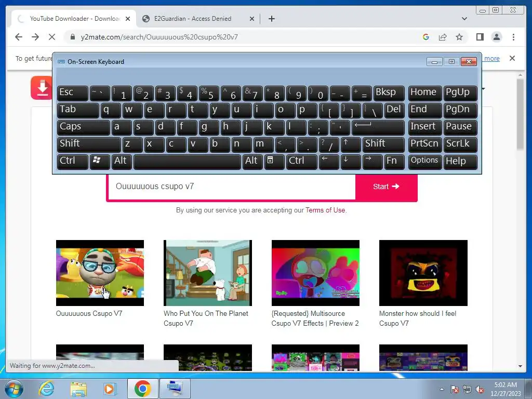Close the YouTube Downloader tab
This screenshot has width=532, height=399.
128,19
